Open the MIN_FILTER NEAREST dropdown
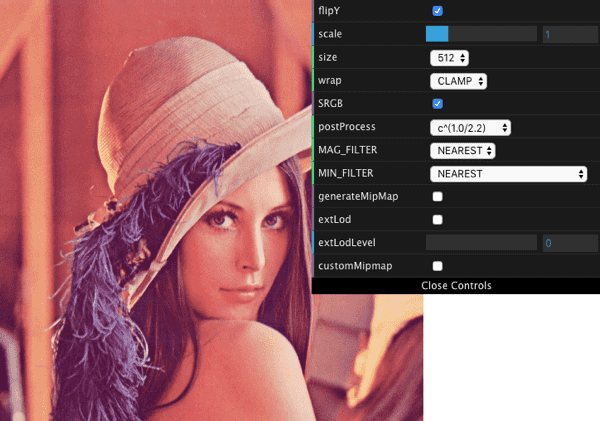Screen dimensions: 600x421 (509, 174)
